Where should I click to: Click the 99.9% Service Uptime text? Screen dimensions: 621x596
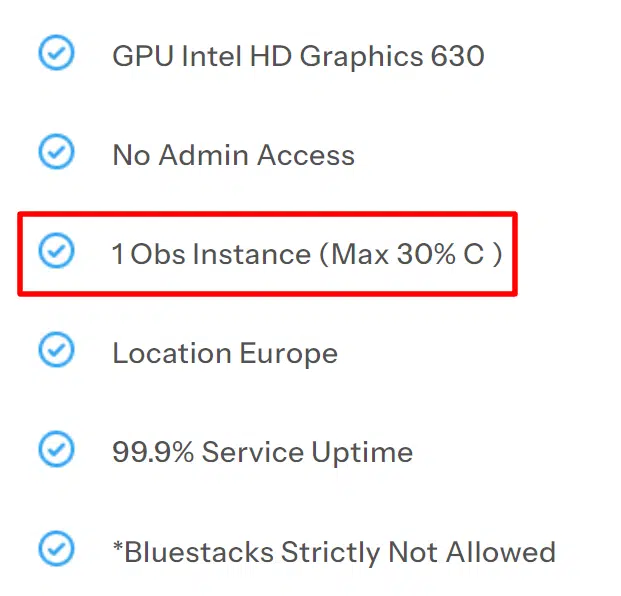pos(262,452)
